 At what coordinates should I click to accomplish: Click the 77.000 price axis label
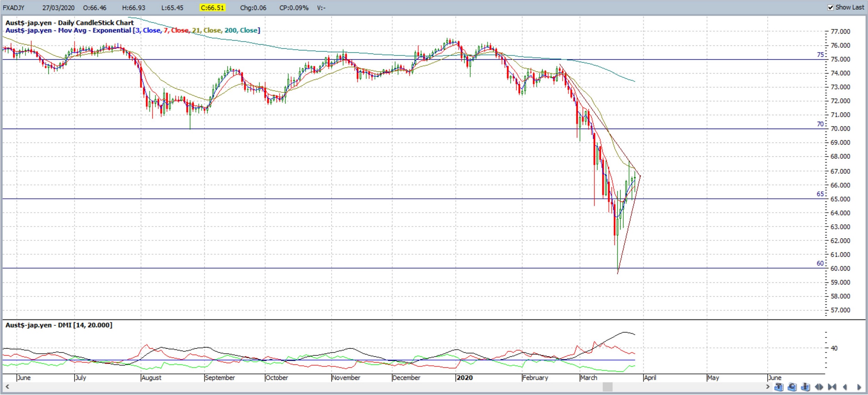coord(840,32)
